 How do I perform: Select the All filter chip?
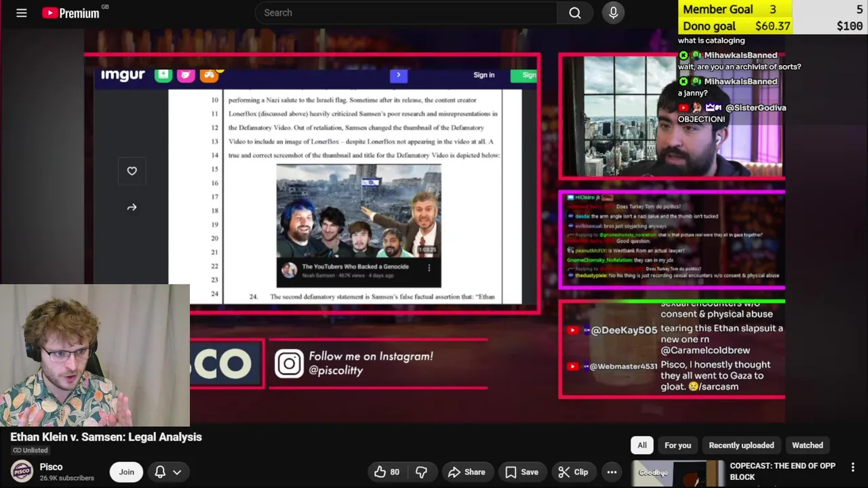(642, 445)
